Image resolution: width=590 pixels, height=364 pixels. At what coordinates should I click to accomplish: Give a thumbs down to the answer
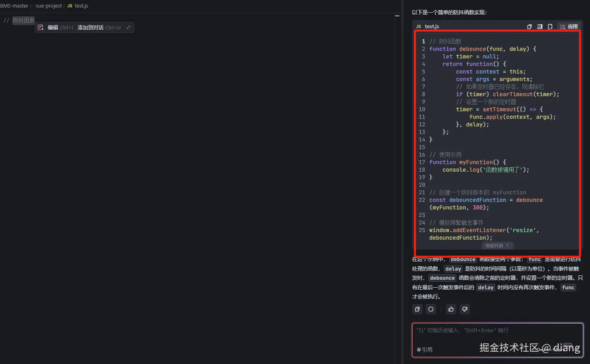pos(464,309)
